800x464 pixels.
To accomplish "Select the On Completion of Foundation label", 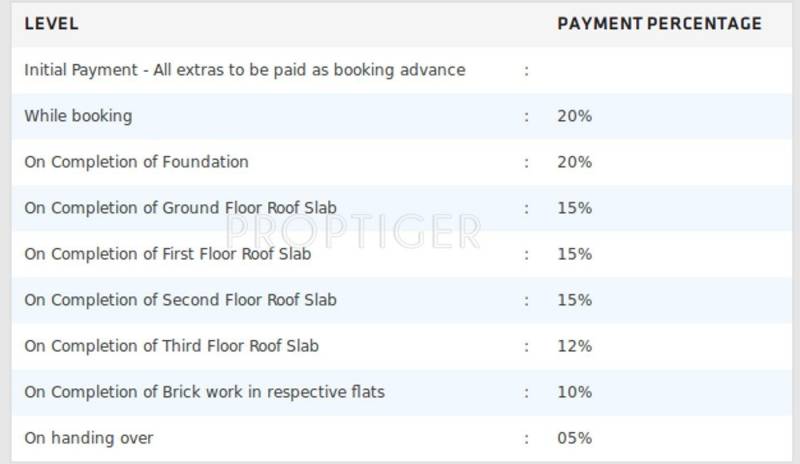I will click(x=136, y=162).
